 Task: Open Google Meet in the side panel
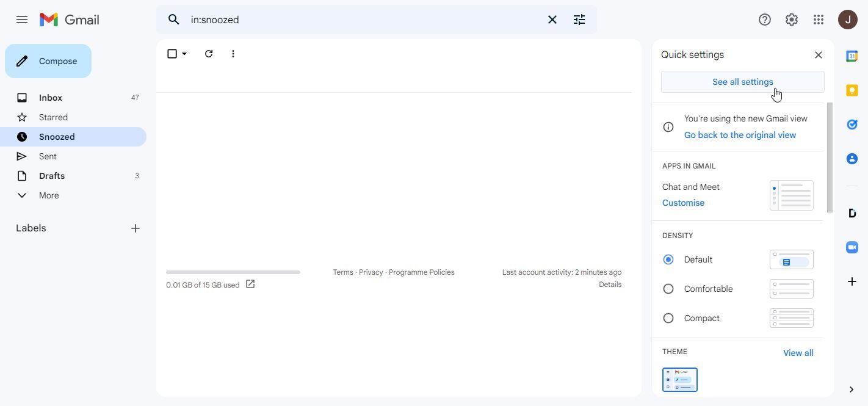(852, 247)
